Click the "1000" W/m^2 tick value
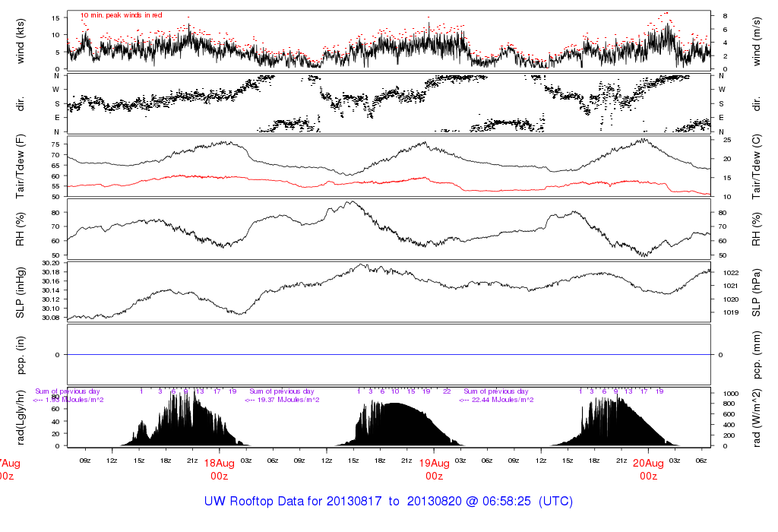Image resolution: width=778 pixels, height=532 pixels. [731, 394]
